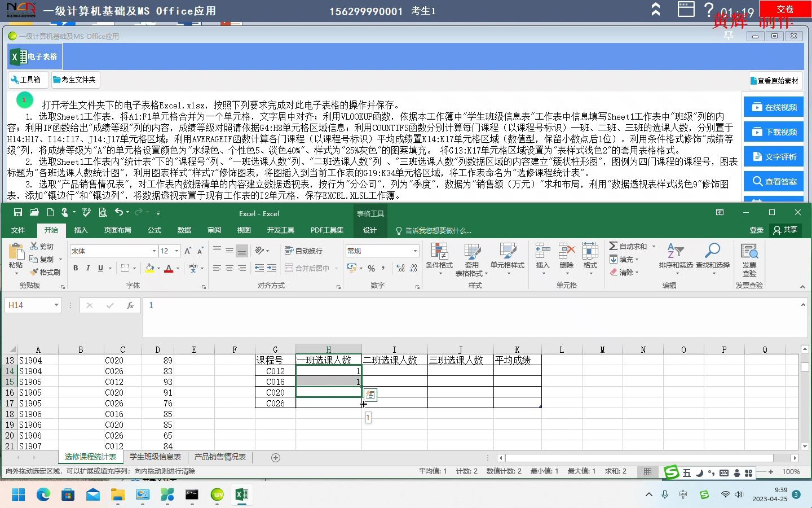Switch to the Design (设计) table tools tab

370,230
